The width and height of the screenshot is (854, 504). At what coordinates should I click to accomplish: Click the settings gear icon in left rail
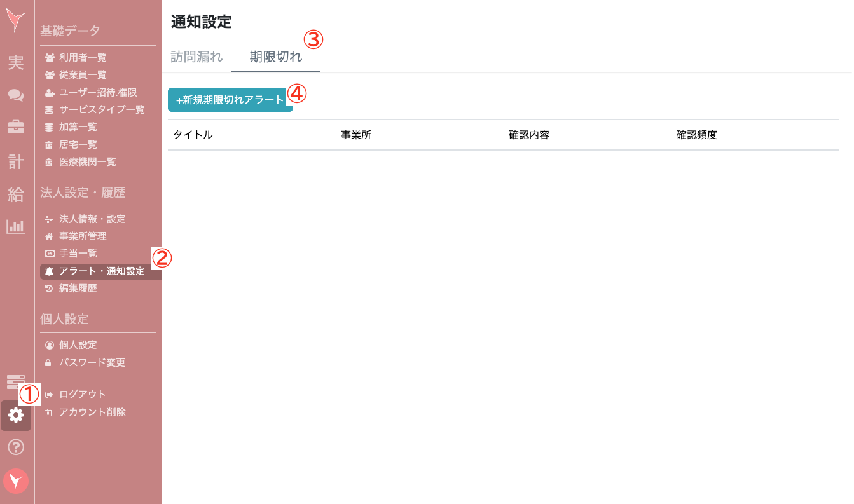tap(16, 416)
